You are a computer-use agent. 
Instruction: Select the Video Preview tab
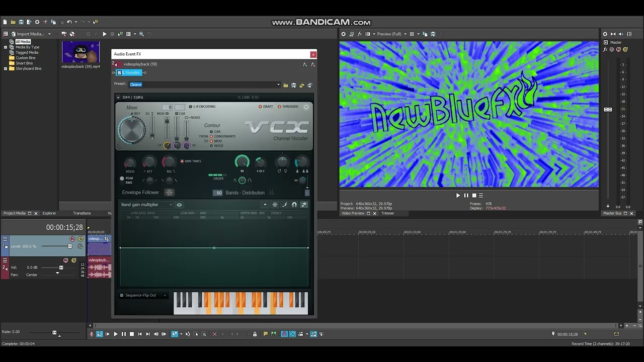coord(353,213)
